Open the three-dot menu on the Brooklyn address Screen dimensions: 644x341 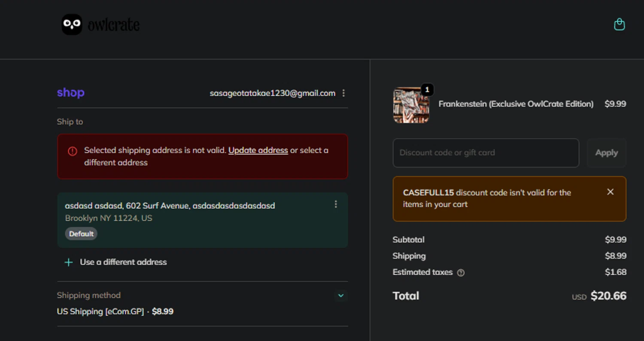coord(336,204)
